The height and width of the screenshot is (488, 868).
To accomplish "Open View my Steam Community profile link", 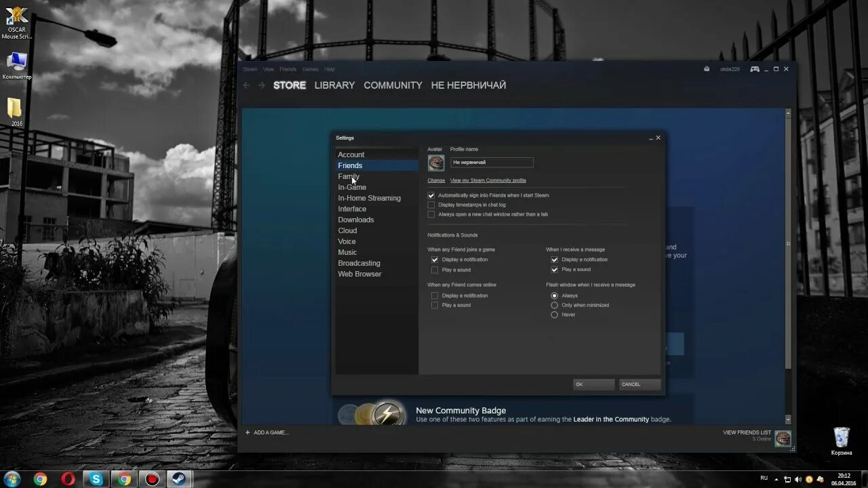I will pos(488,180).
